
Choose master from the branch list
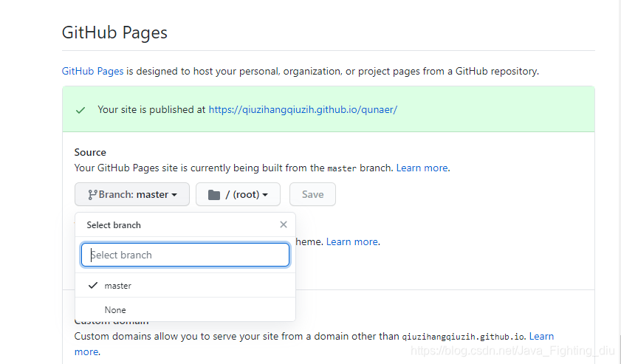pos(185,285)
